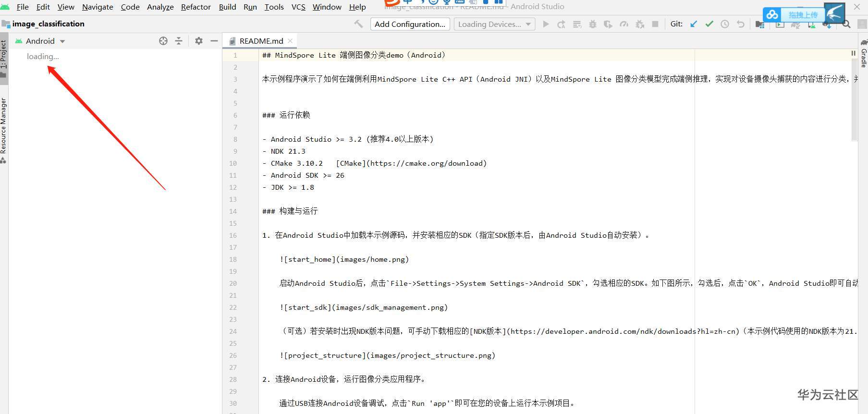Open the Tools menu
The height and width of the screenshot is (414, 868).
pyautogui.click(x=274, y=7)
